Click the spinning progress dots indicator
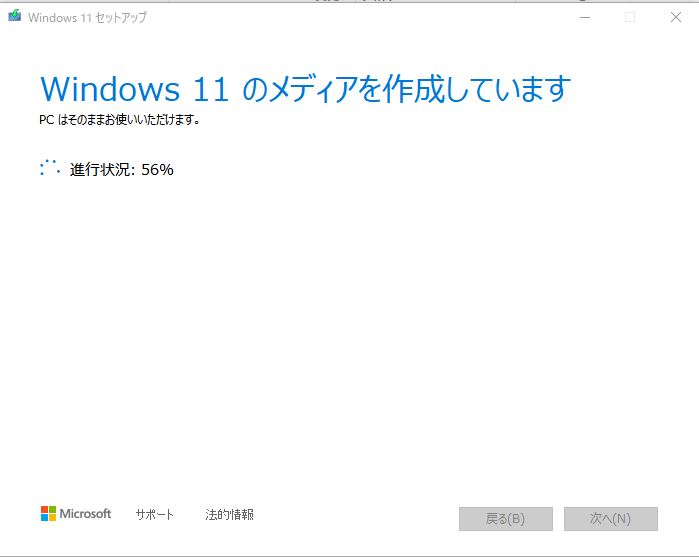 pos(49,168)
